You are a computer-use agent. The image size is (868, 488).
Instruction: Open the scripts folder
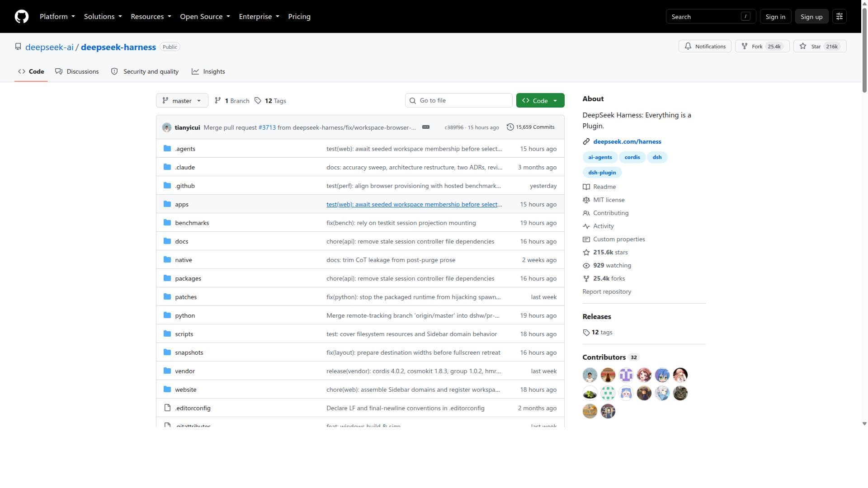(x=184, y=334)
